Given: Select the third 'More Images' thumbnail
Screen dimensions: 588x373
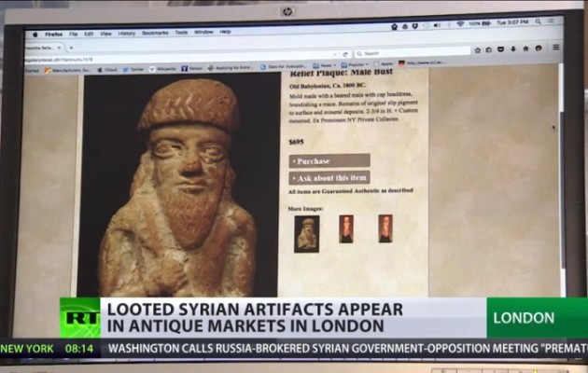Looking at the screenshot, I should click(385, 228).
